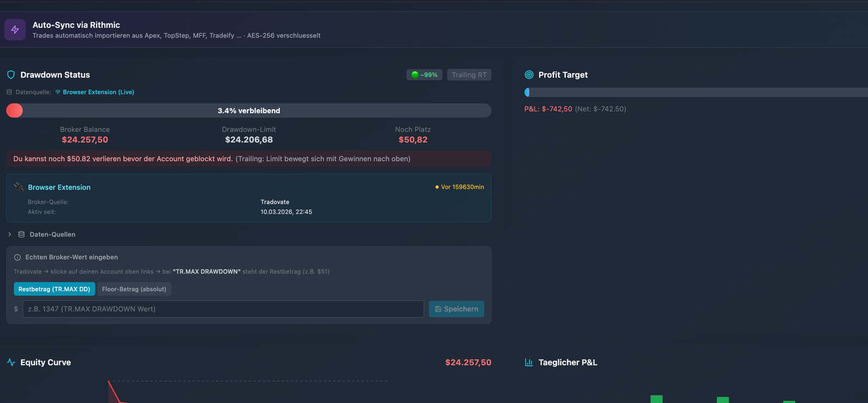Click the Taeglicher P&L bar chart icon

tap(529, 362)
